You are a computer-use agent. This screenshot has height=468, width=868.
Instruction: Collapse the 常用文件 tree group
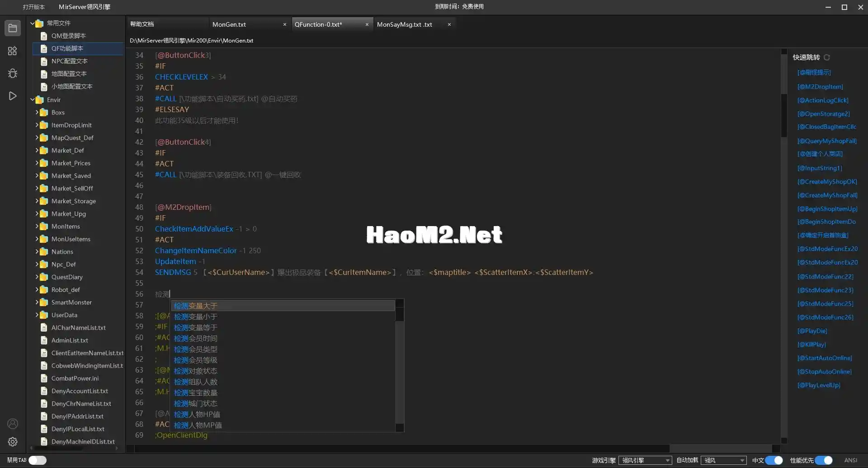pos(33,23)
